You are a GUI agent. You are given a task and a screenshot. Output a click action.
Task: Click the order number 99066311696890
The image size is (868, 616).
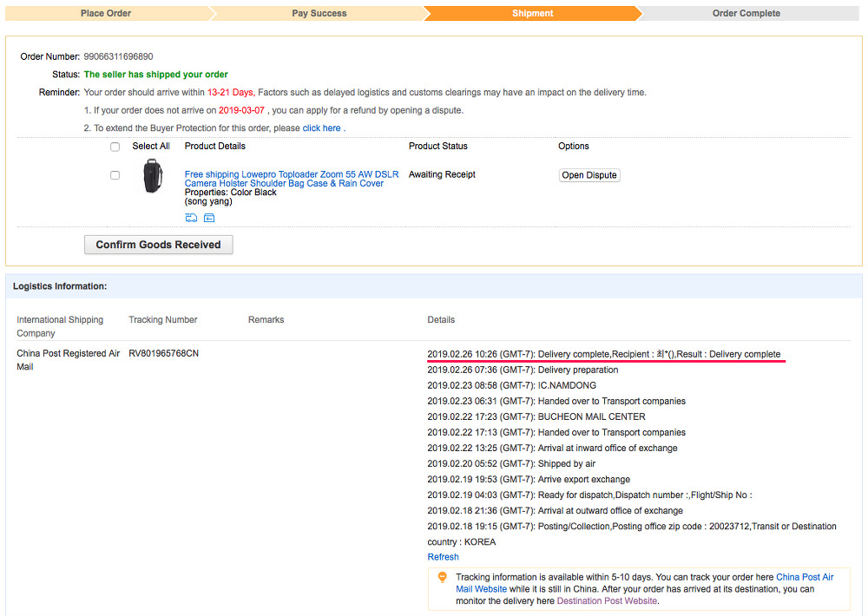118,57
